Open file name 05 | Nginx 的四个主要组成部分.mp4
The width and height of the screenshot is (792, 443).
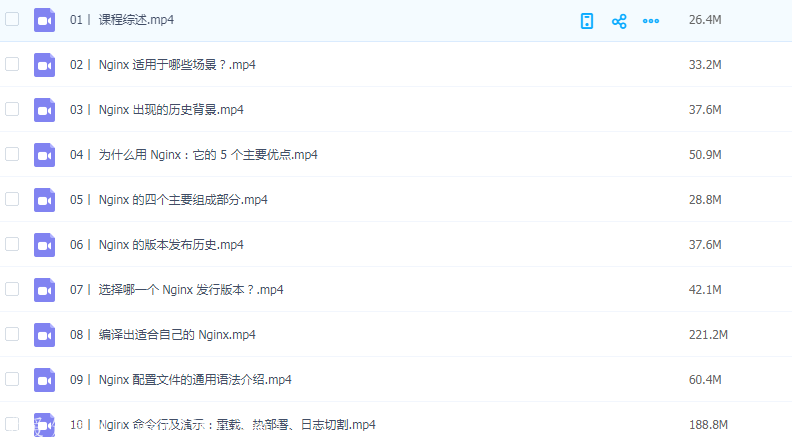pos(169,200)
